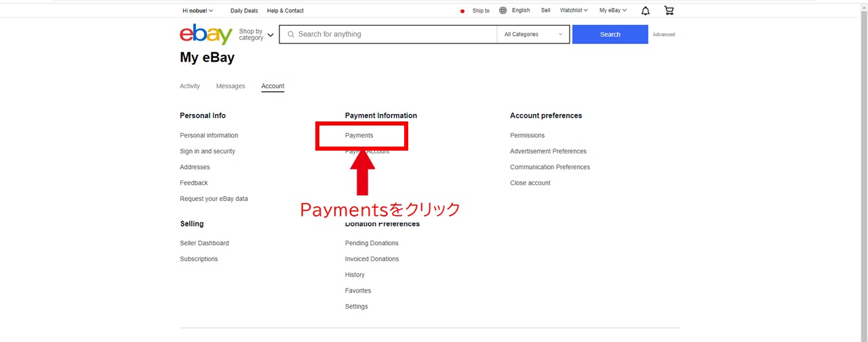Open Personal information link
868x342 pixels.
pyautogui.click(x=209, y=136)
